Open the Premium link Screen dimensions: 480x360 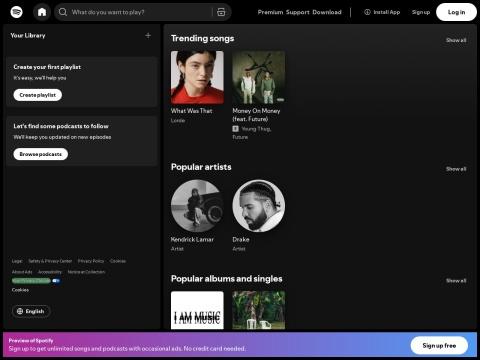(270, 12)
